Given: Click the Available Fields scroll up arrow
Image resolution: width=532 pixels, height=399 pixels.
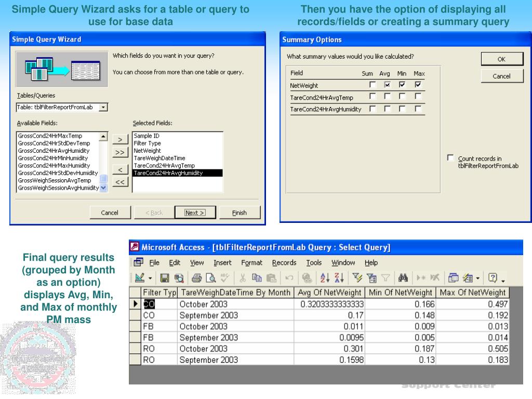Looking at the screenshot, I should [x=103, y=137].
